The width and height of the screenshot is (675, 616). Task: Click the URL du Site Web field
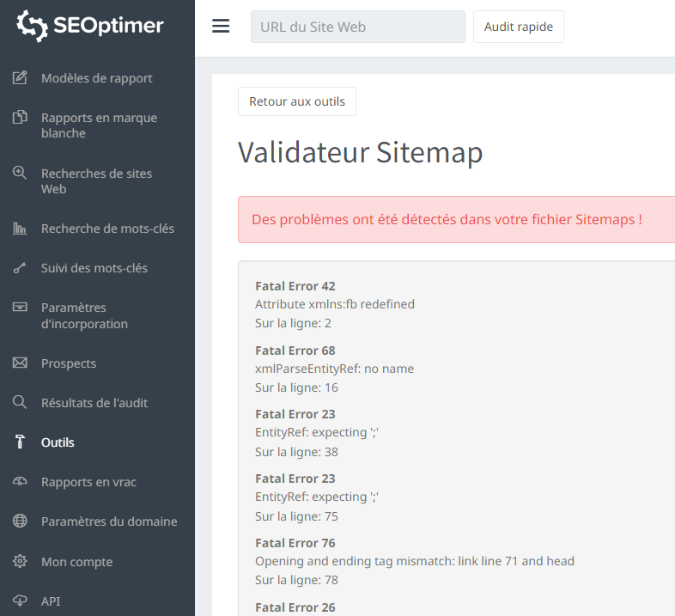click(x=357, y=27)
